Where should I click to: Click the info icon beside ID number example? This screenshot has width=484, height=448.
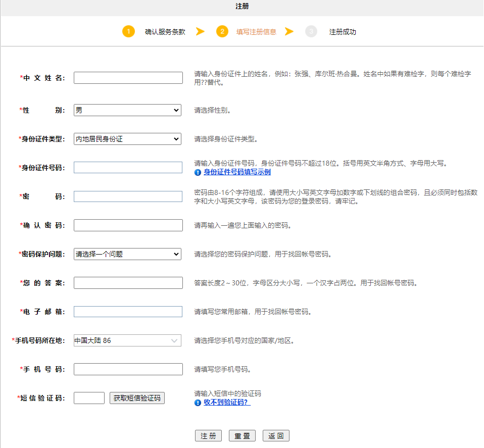(x=197, y=172)
